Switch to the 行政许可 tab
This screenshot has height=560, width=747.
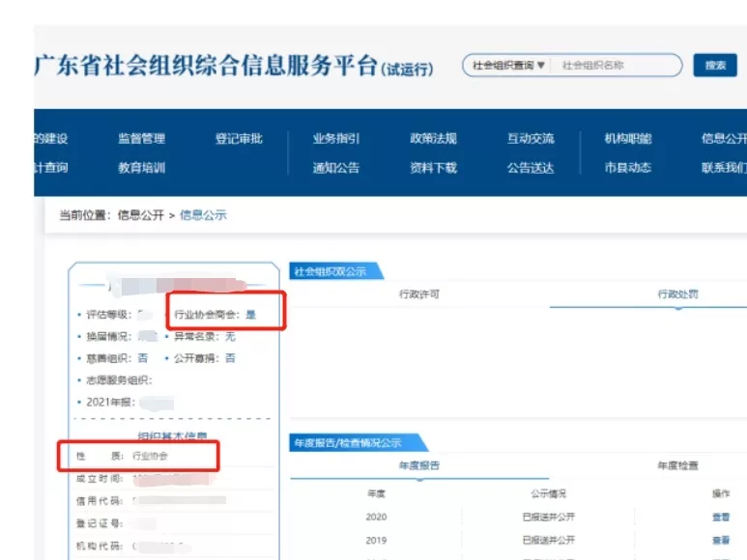[418, 294]
